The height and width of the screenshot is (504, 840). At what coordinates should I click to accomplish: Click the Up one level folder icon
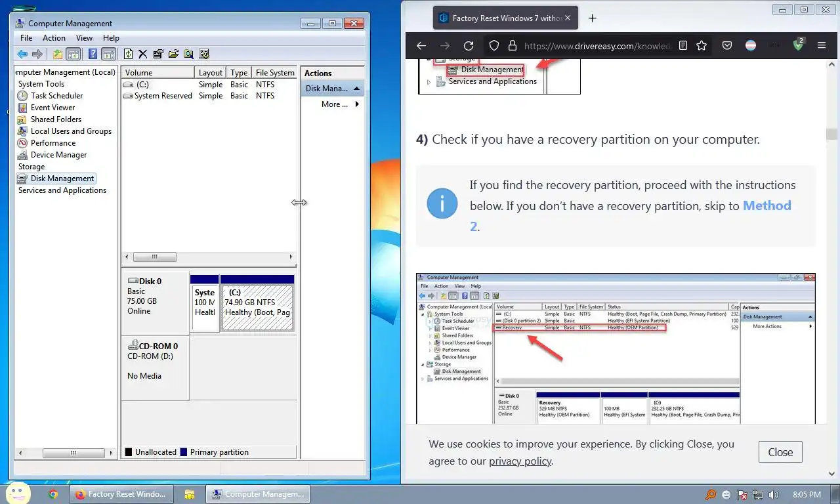point(58,54)
